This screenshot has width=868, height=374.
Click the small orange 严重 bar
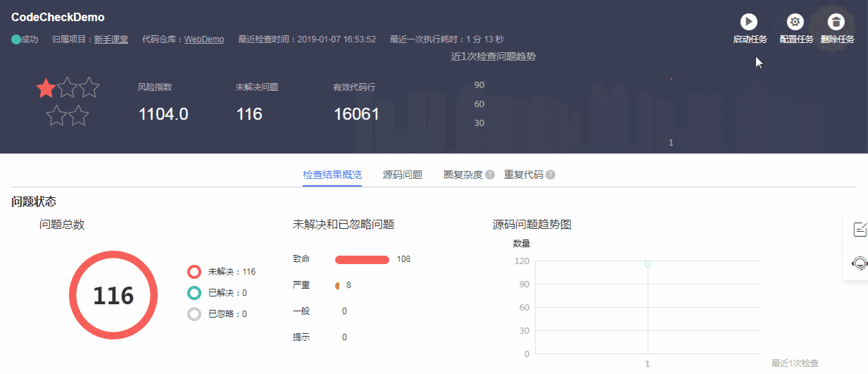[x=337, y=285]
